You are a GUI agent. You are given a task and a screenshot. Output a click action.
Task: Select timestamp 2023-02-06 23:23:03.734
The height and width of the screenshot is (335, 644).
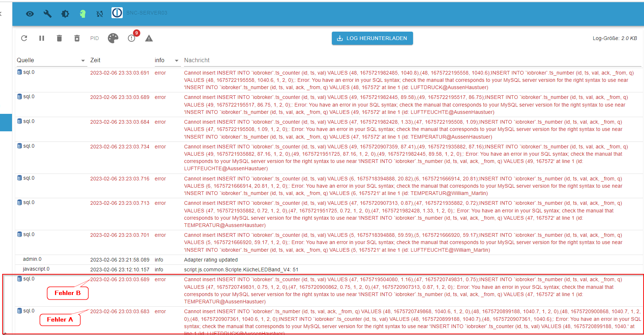[x=120, y=147]
